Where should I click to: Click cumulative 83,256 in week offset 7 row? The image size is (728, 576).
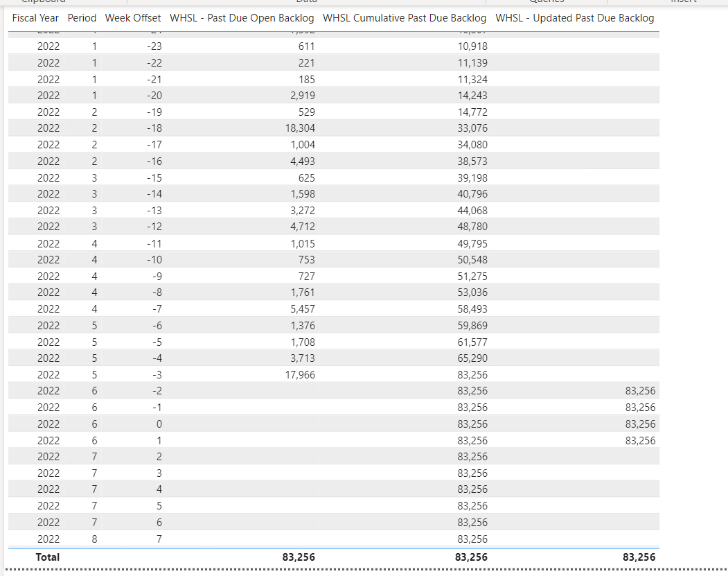[472, 539]
